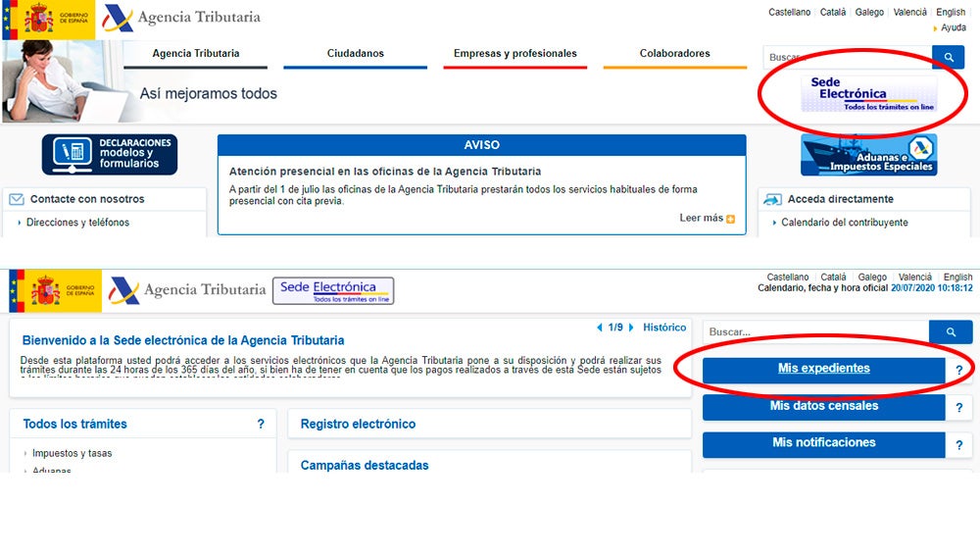Open Impuestos y tasas in trámites list

pos(72,453)
